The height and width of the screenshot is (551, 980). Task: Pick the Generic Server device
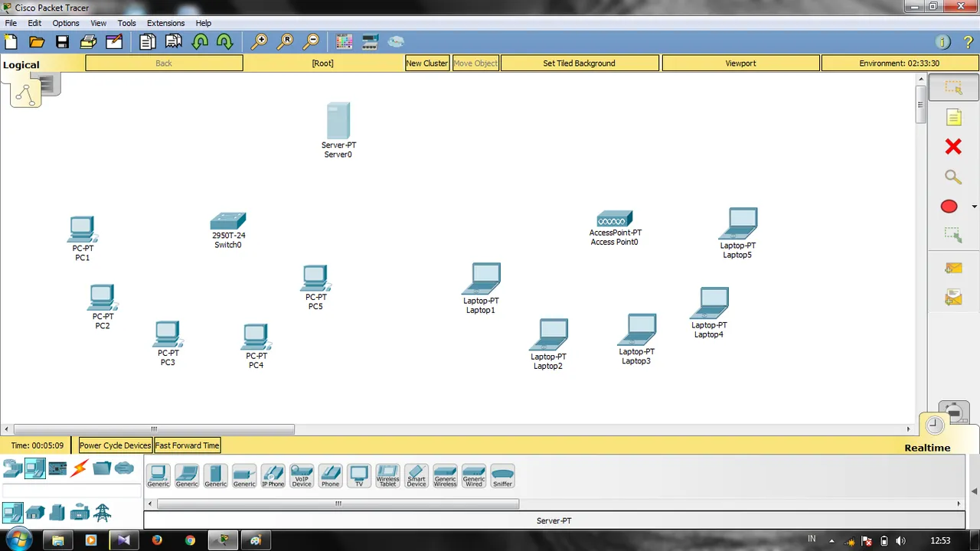pos(215,475)
